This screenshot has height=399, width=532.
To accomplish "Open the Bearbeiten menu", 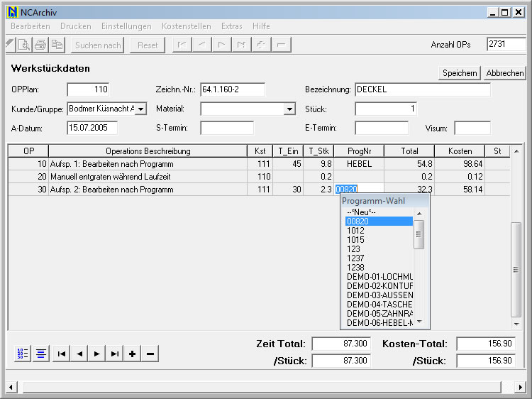I will point(31,26).
